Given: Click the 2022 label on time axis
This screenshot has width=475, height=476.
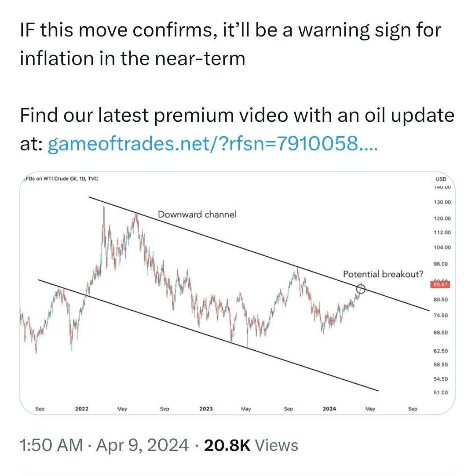Looking at the screenshot, I should pos(82,409).
